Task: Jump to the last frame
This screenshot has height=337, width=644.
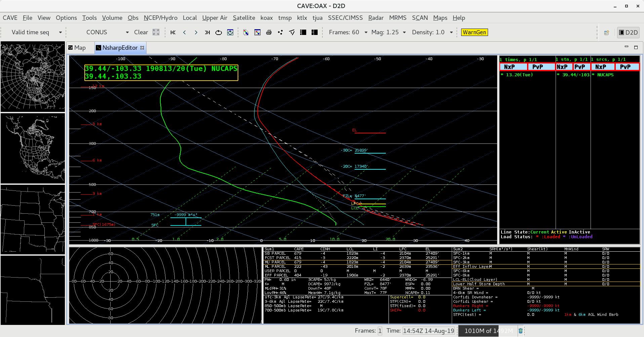Action: coord(207,32)
